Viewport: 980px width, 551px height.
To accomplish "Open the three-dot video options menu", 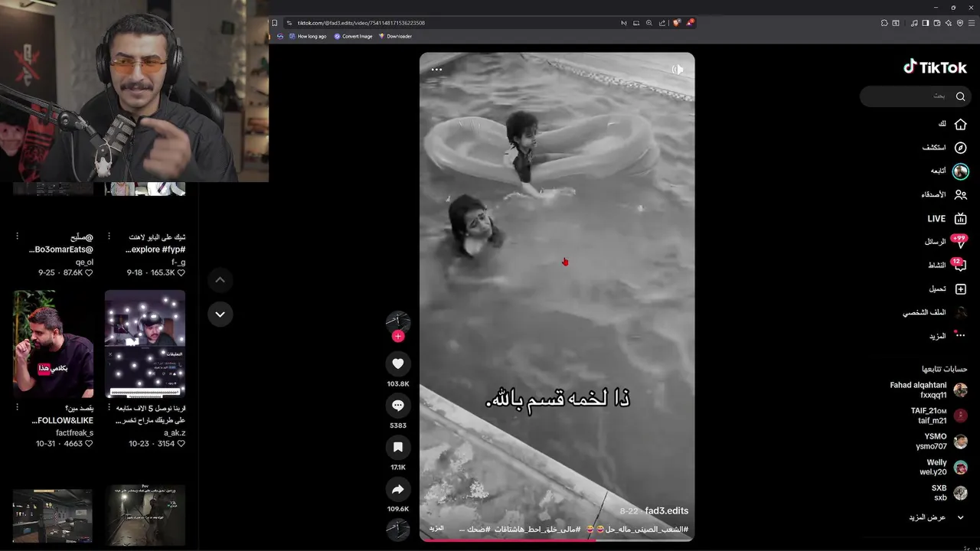I will pos(436,70).
